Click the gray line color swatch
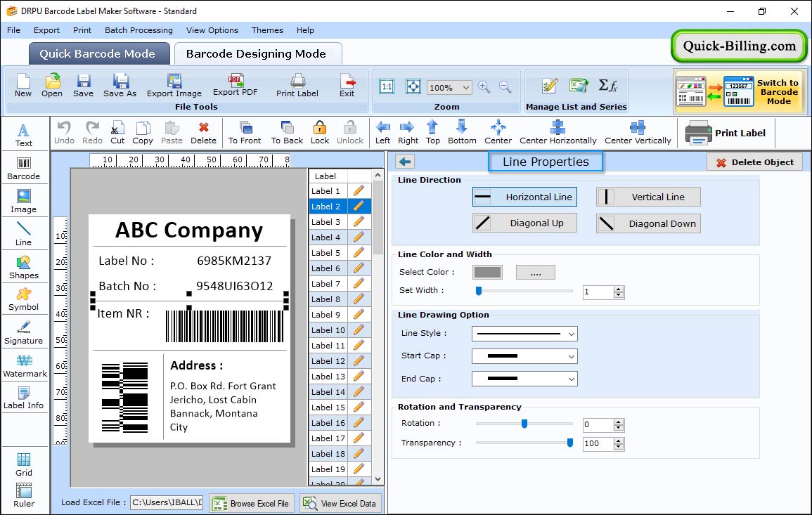812x515 pixels. (487, 272)
